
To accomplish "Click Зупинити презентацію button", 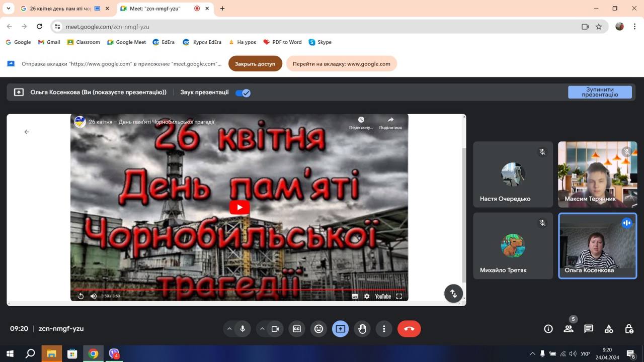I will coord(600,92).
